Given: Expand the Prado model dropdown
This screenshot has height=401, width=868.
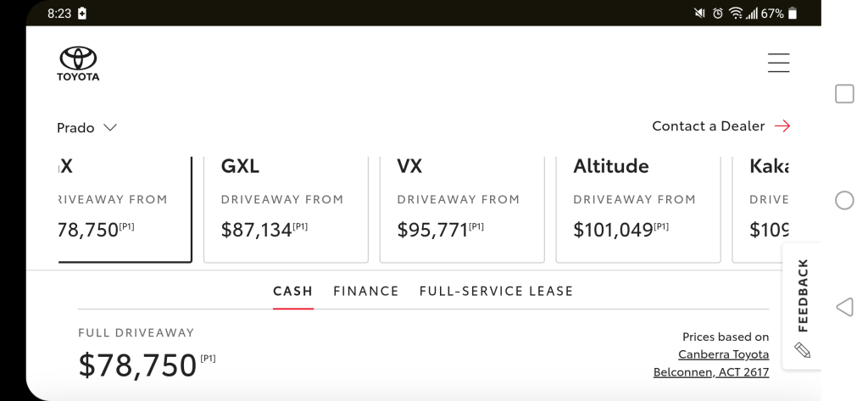Looking at the screenshot, I should point(86,128).
